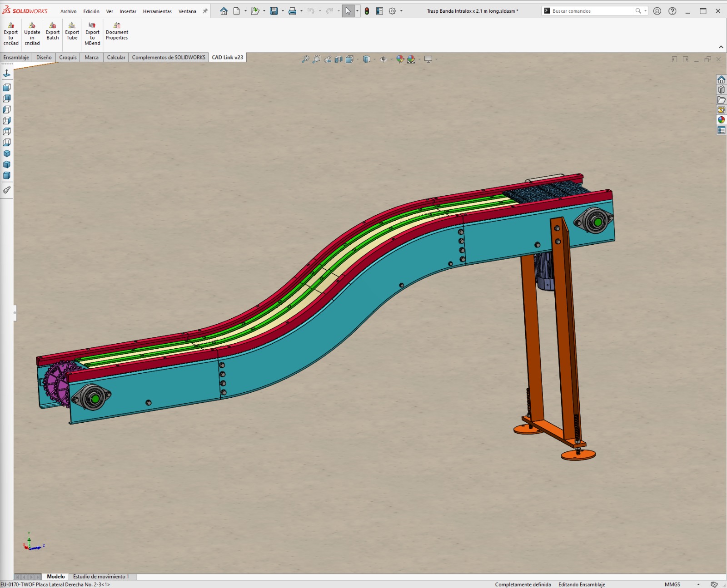Open Design Library books icon in task pane
Viewport: 727px width, 588px height.
[x=721, y=89]
